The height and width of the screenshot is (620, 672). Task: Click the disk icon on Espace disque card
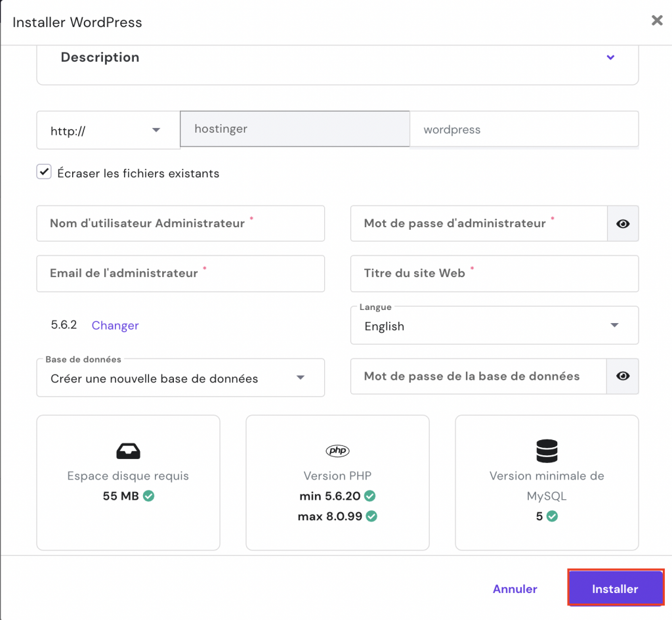128,451
